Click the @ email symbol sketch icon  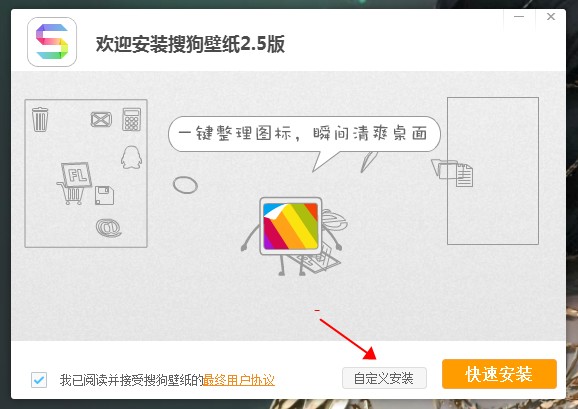point(109,228)
